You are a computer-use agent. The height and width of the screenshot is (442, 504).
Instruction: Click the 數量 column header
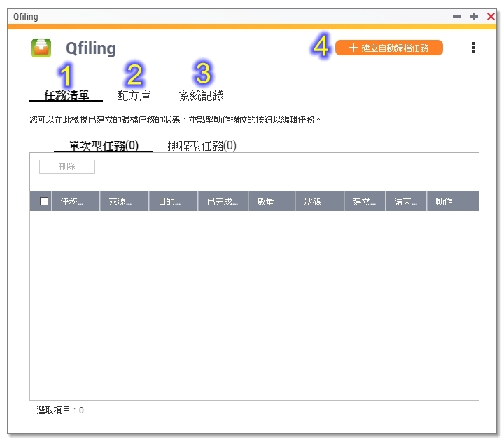272,201
